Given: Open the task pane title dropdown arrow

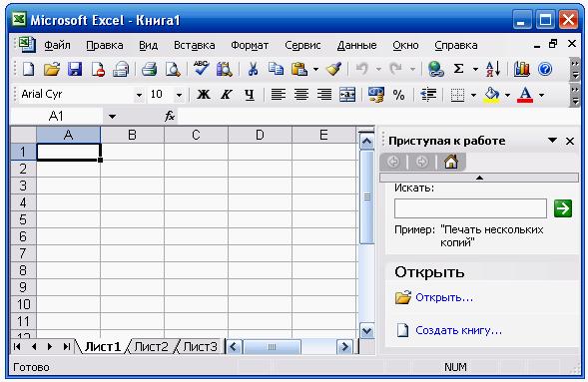Looking at the screenshot, I should pos(552,141).
